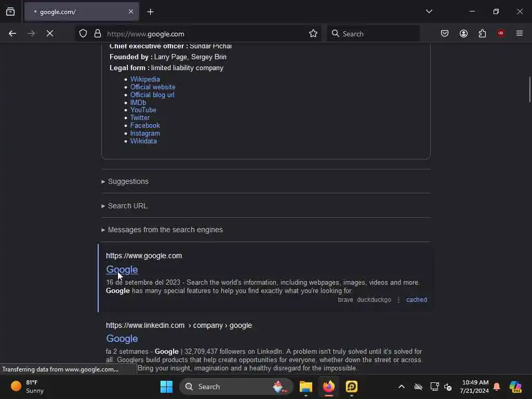Open the notifications bell icon
Screen dimensions: 532x399
pyautogui.click(x=497, y=387)
